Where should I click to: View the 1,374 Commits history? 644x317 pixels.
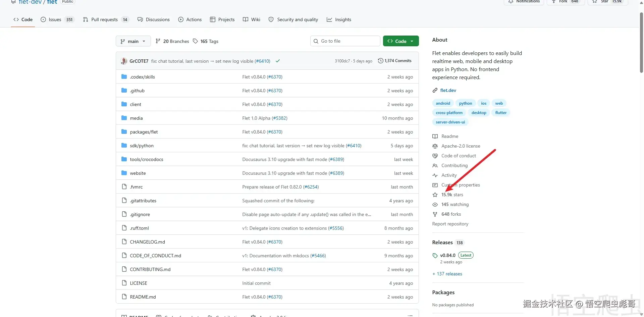click(x=395, y=61)
